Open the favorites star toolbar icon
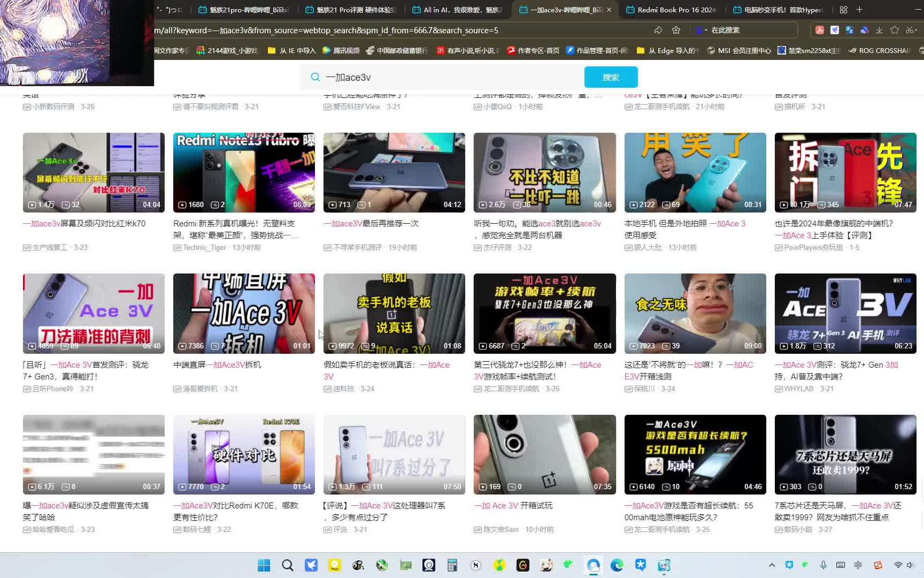The height and width of the screenshot is (578, 924). tap(895, 30)
